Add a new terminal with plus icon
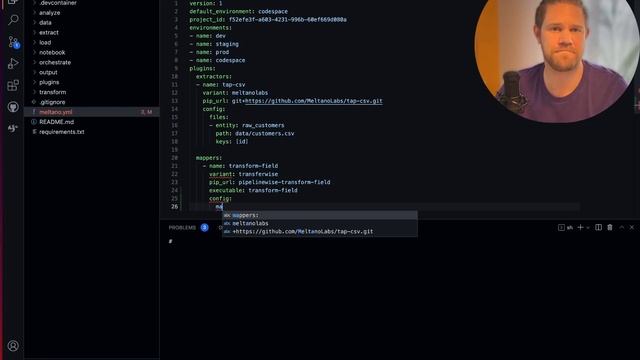Viewport: 640px width, 360px height. 580,227
